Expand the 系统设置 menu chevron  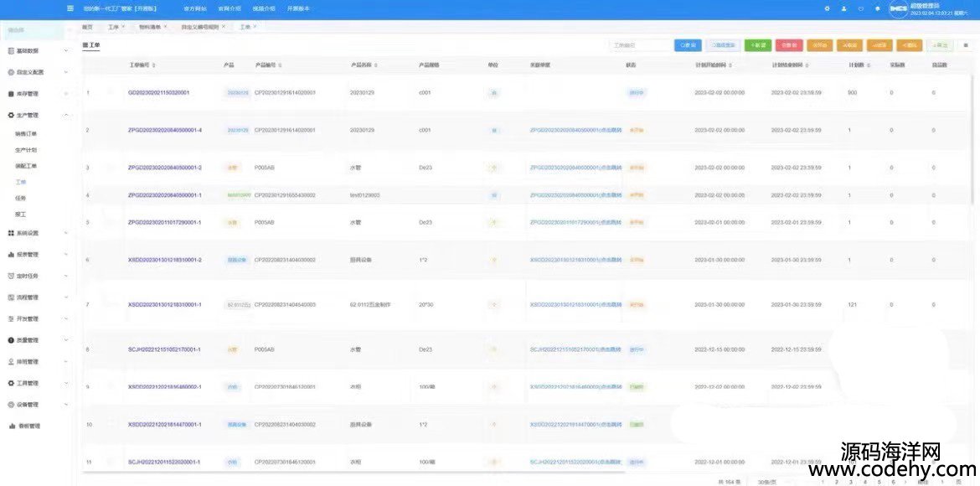(x=65, y=233)
